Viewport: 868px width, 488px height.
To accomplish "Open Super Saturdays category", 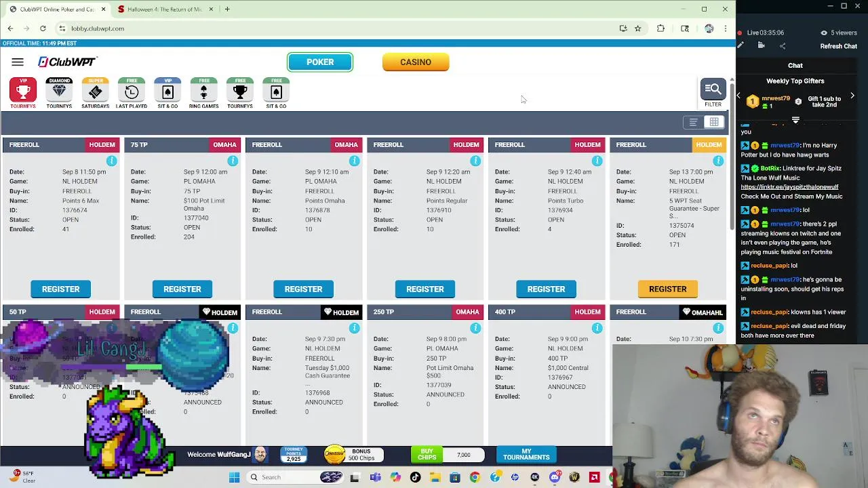I will [x=95, y=94].
